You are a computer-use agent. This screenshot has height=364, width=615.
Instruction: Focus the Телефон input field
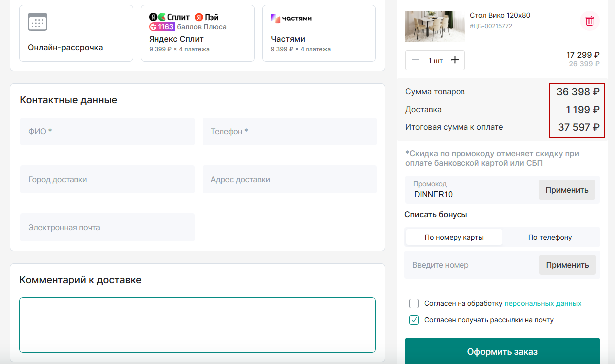[x=289, y=131]
